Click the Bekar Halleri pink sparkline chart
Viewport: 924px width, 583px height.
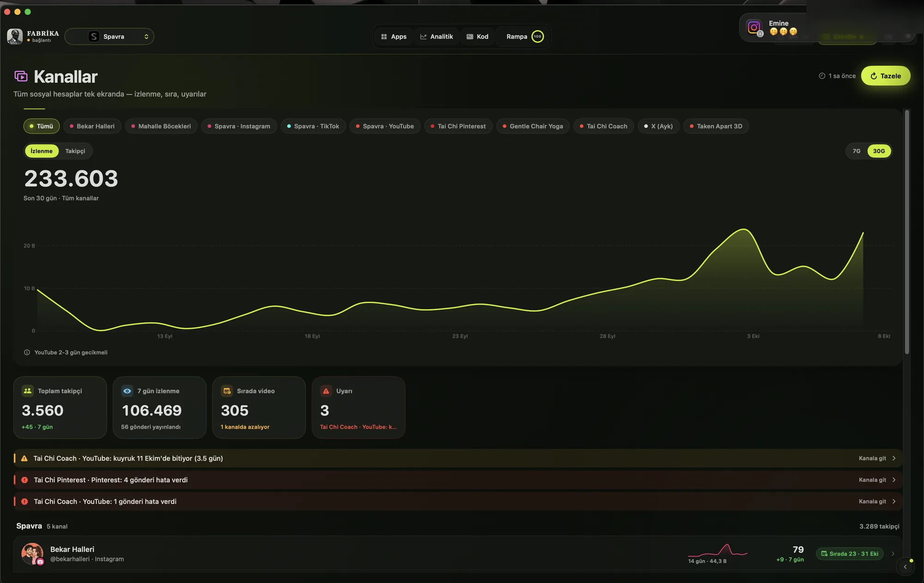point(717,550)
